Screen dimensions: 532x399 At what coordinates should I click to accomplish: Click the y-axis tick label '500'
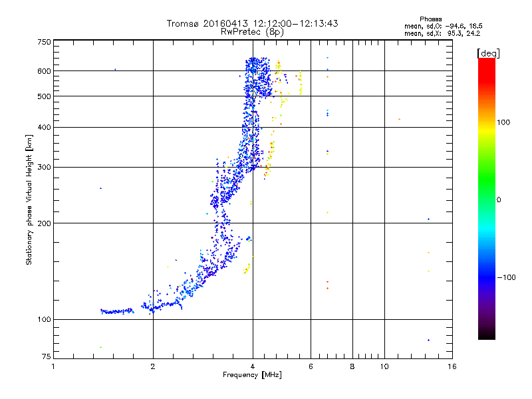(x=44, y=96)
